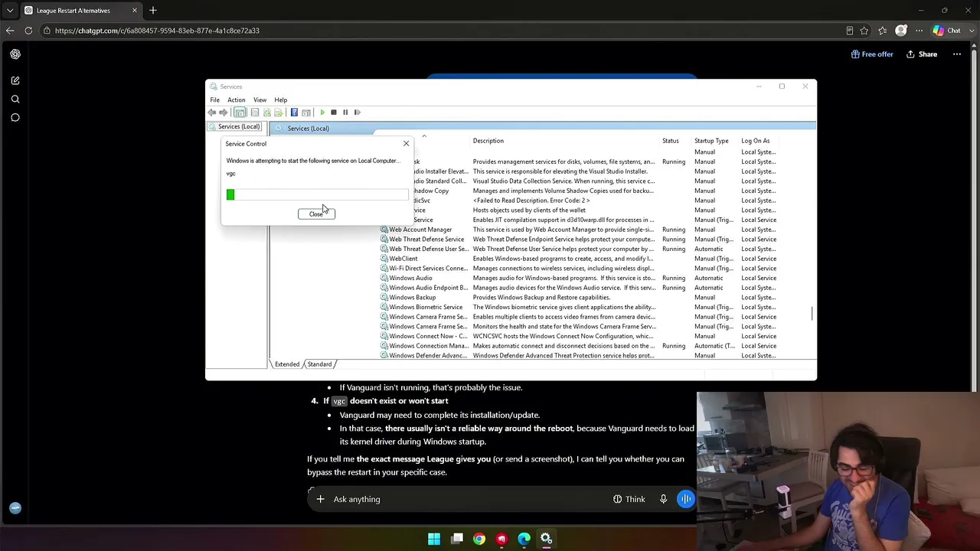Click the green service start progress bar
This screenshot has height=551, width=980.
(317, 194)
